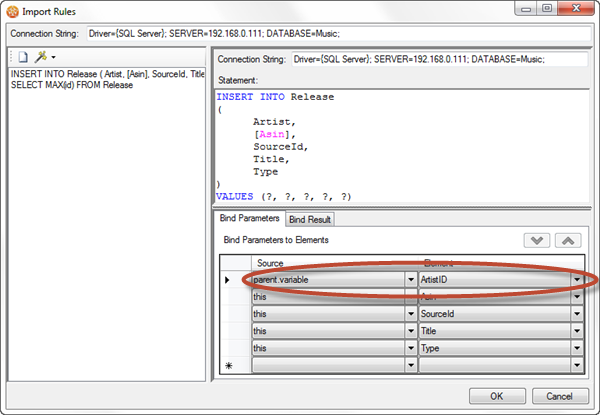Open the Type row Source dropdown
Viewport: 600px width, 415px height.
(411, 348)
